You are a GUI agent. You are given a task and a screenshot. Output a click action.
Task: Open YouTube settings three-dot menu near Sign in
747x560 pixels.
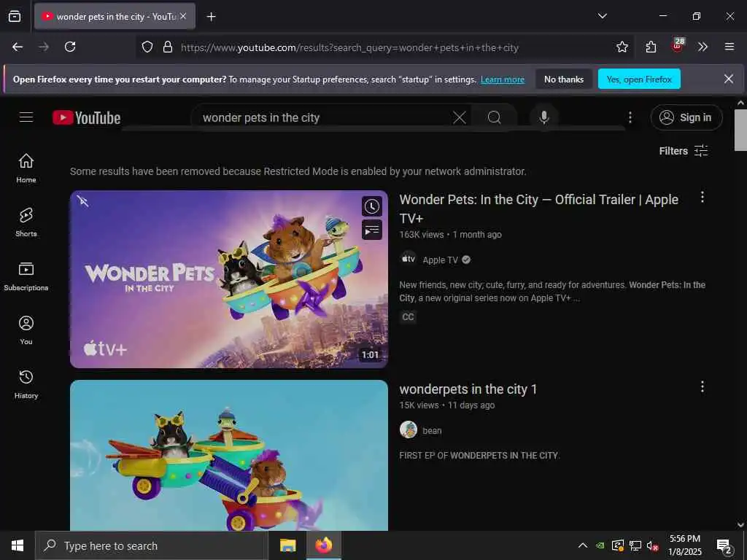tap(630, 117)
